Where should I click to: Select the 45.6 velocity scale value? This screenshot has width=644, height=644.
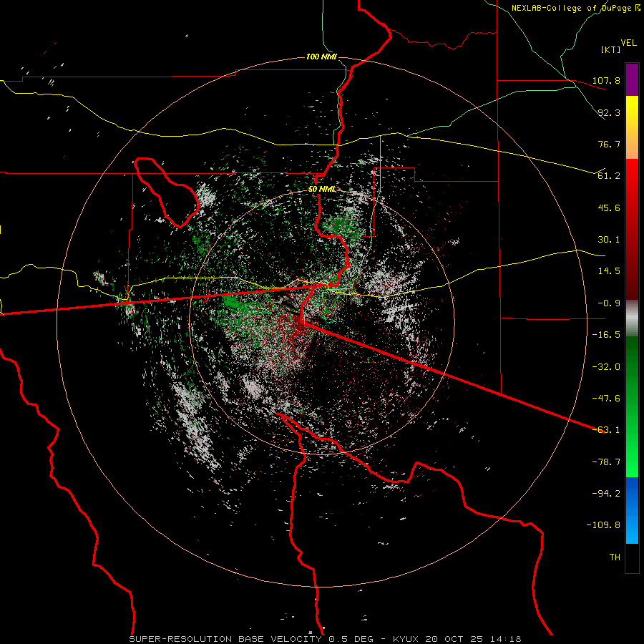point(609,208)
